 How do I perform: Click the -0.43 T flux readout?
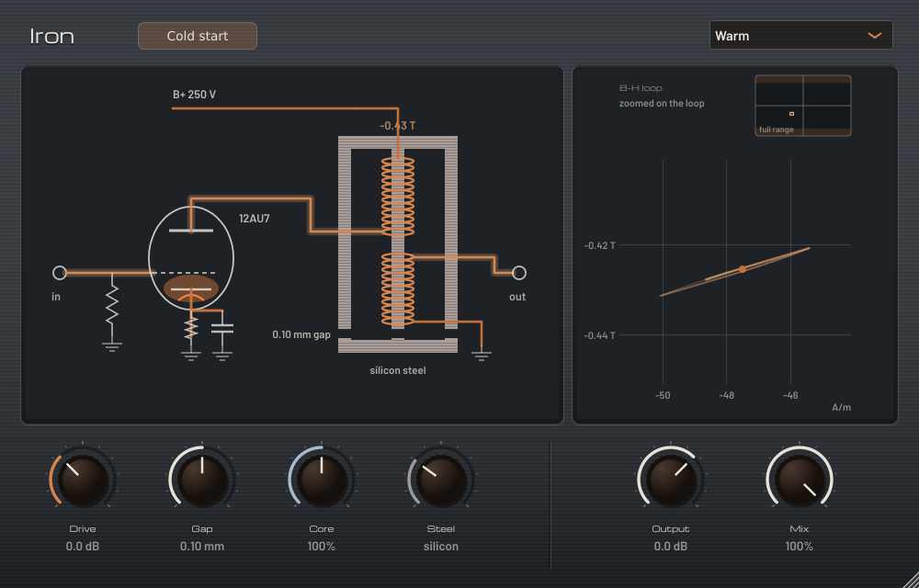(397, 125)
